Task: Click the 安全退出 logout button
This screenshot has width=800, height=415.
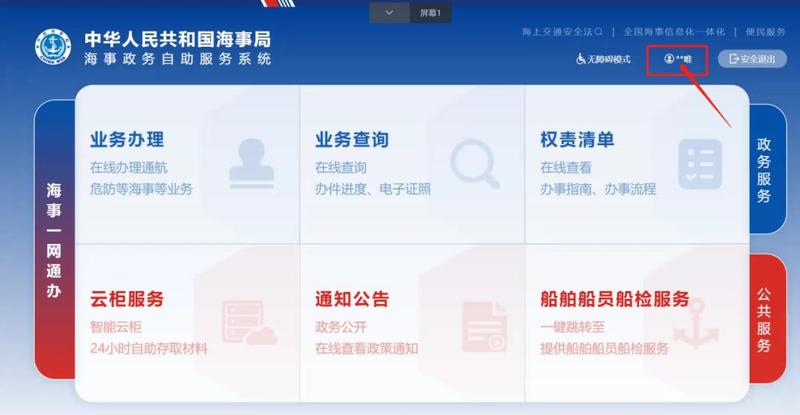Action: pyautogui.click(x=752, y=60)
